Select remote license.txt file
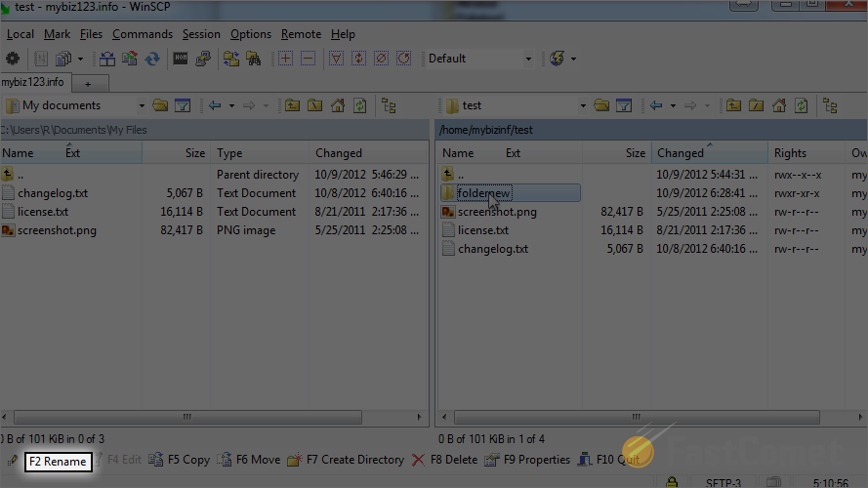 click(x=483, y=230)
